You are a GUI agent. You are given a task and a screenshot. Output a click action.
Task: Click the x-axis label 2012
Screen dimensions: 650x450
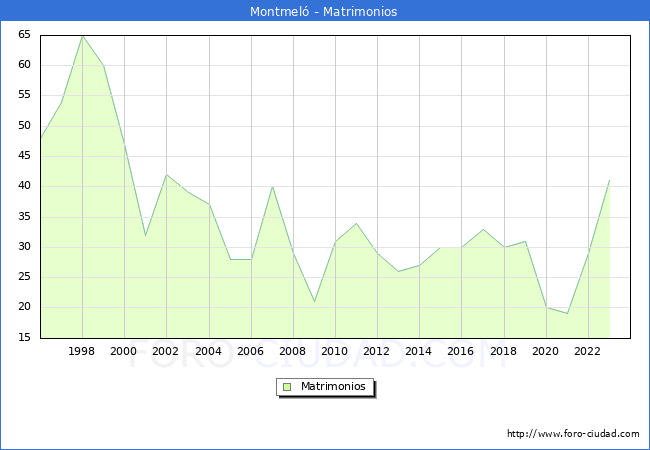click(x=376, y=351)
